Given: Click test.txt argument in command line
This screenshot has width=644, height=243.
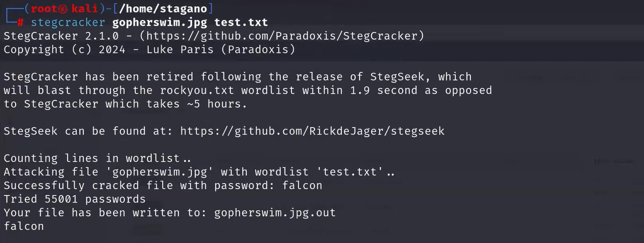Looking at the screenshot, I should 241,22.
